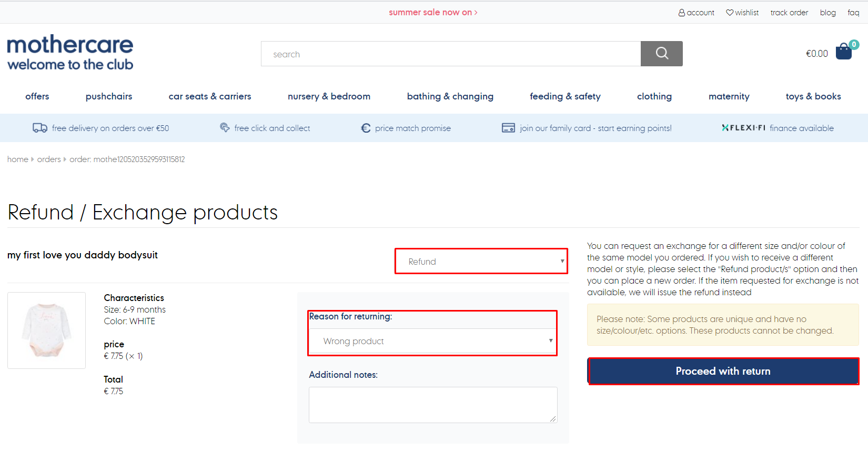Click the click and collect icon

click(x=225, y=127)
